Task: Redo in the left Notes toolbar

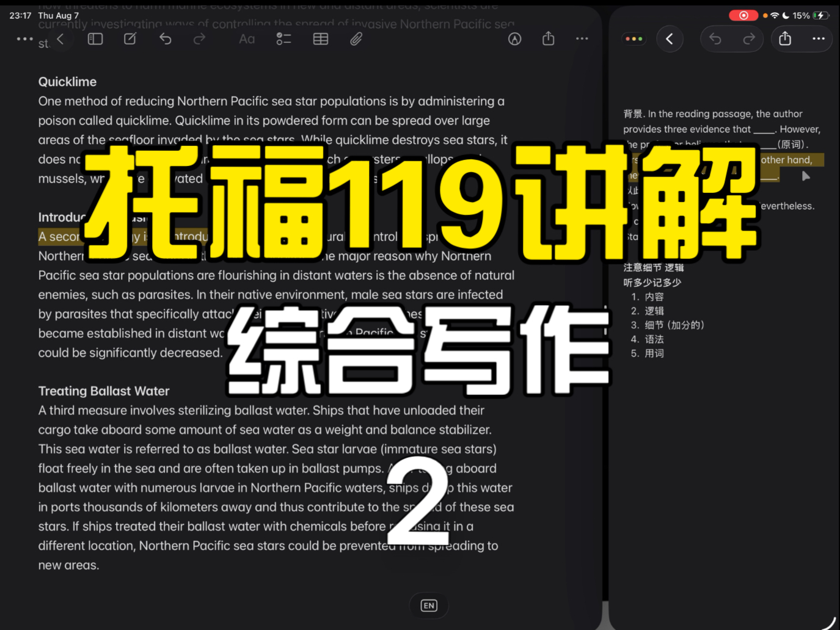Action: (199, 39)
